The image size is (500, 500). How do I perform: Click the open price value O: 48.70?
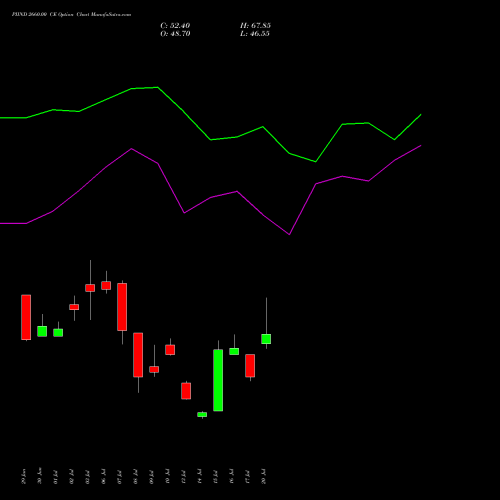pyautogui.click(x=175, y=34)
